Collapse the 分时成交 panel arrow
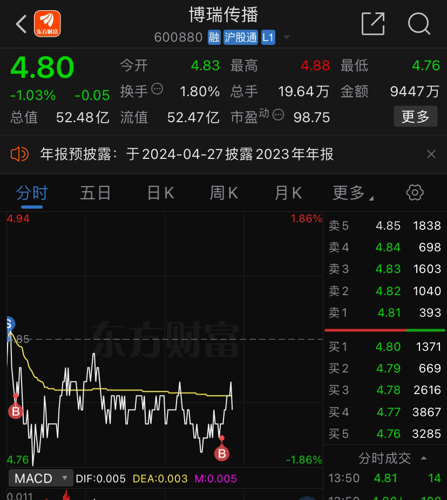Image resolution: width=447 pixels, height=500 pixels. [424, 458]
